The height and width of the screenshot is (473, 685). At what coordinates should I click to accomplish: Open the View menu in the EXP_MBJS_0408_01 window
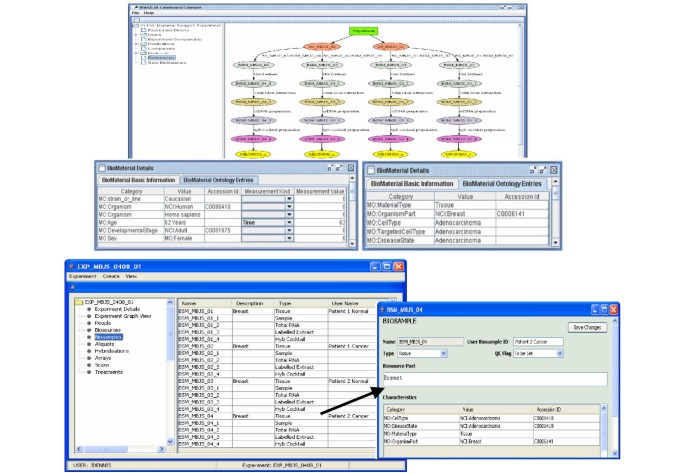pyautogui.click(x=131, y=276)
